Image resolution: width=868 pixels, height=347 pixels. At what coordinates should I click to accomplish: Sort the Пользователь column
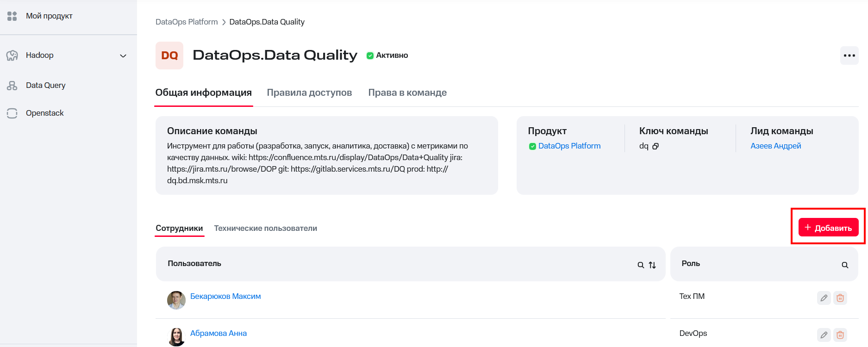pos(652,265)
